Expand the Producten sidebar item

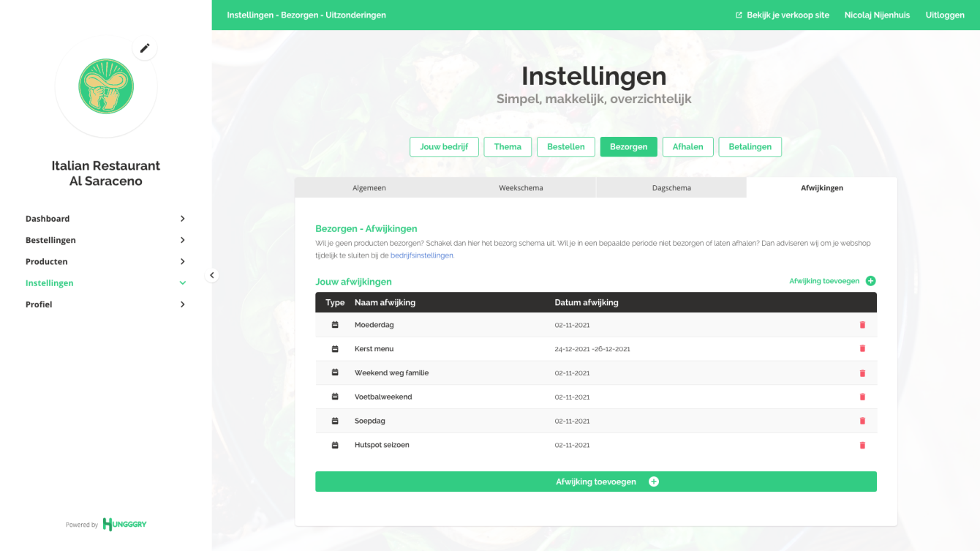tap(182, 261)
